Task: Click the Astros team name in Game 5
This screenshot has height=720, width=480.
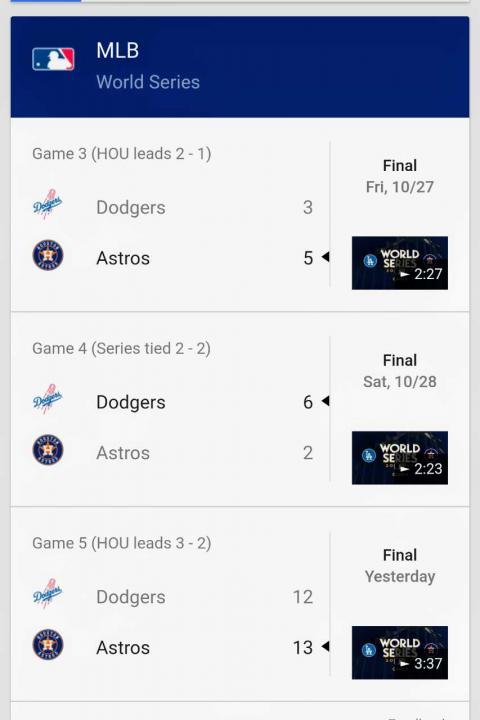Action: [123, 648]
